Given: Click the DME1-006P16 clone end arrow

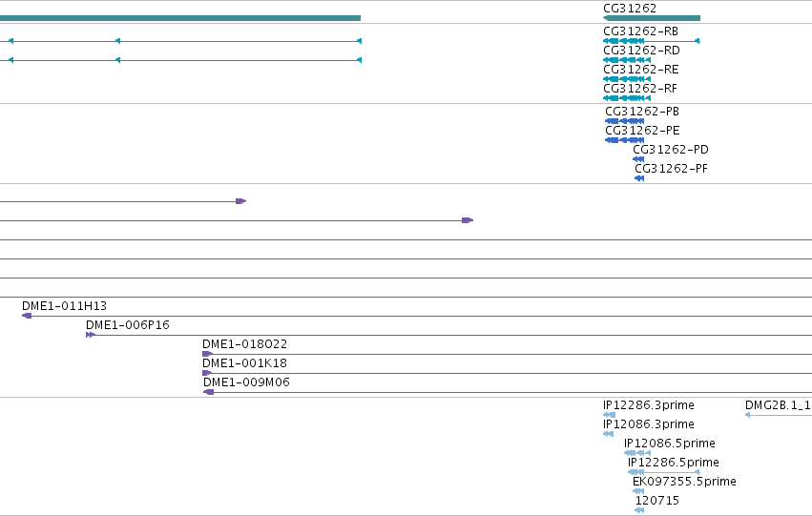Looking at the screenshot, I should pyautogui.click(x=91, y=335).
